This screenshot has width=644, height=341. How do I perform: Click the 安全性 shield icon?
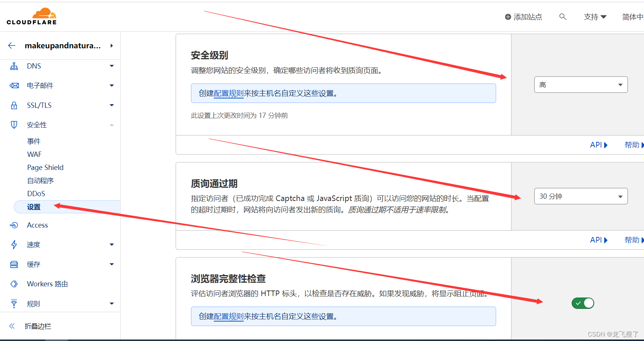[14, 125]
